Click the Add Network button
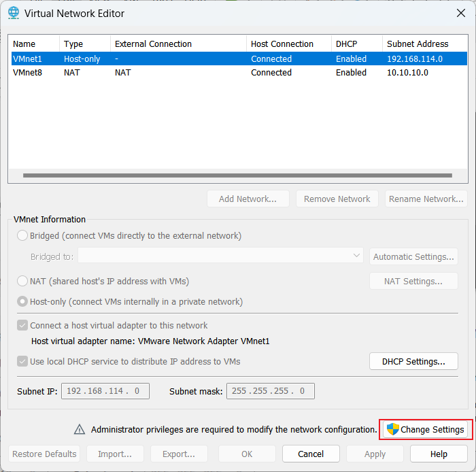This screenshot has width=476, height=472. pyautogui.click(x=248, y=199)
